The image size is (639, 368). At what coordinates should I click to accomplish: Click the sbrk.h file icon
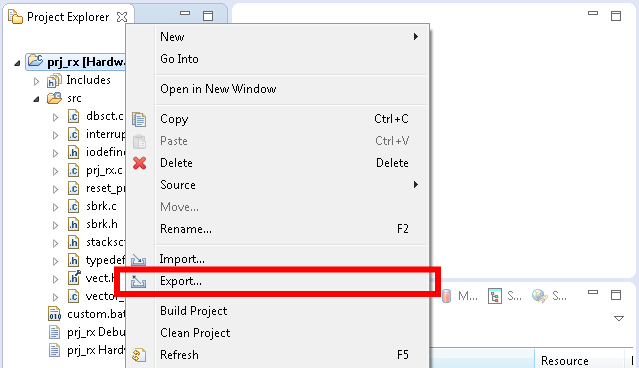click(73, 224)
